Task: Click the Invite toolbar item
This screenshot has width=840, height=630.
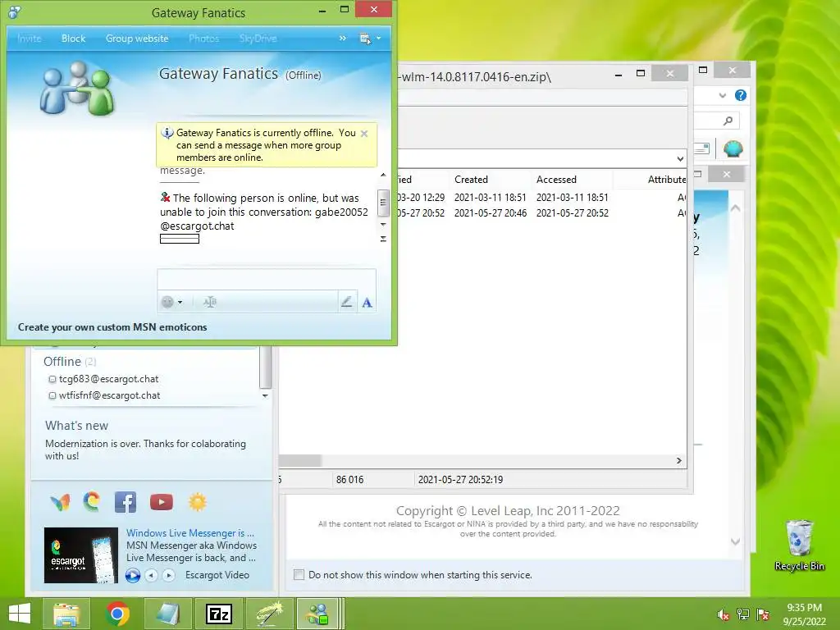Action: (29, 39)
